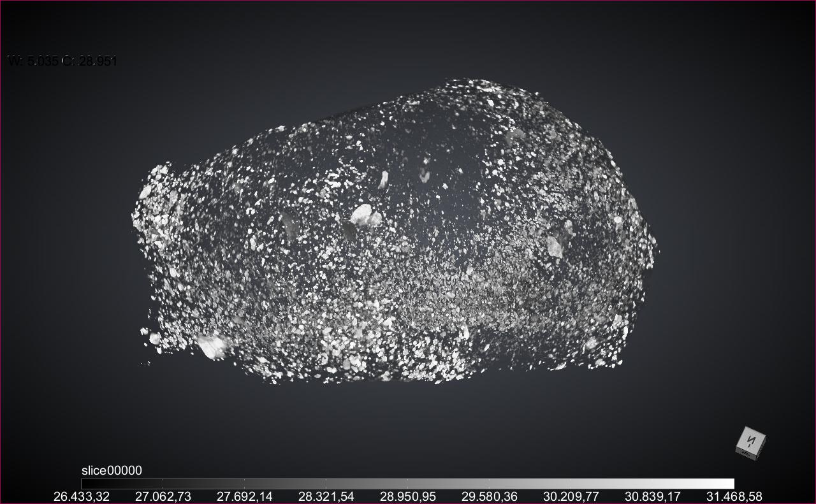Click the 27.062,73 tick label on the scale
Image resolution: width=816 pixels, height=504 pixels.
coord(163,496)
